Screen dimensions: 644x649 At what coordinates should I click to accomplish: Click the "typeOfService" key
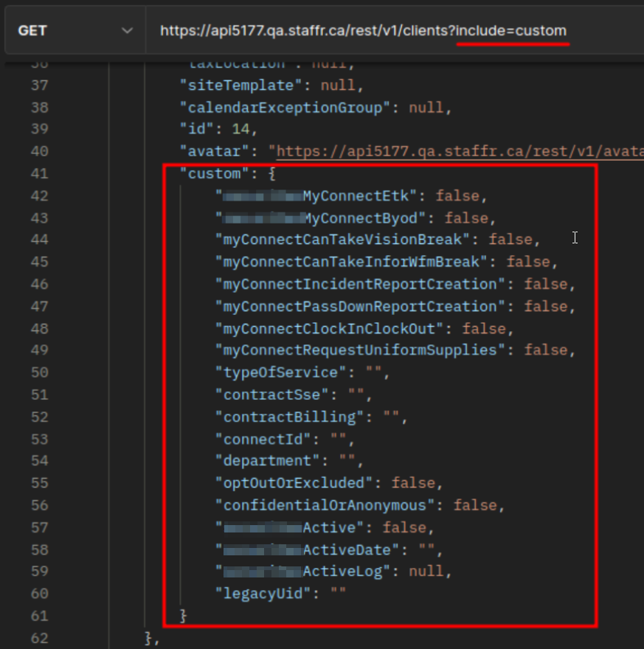280,372
